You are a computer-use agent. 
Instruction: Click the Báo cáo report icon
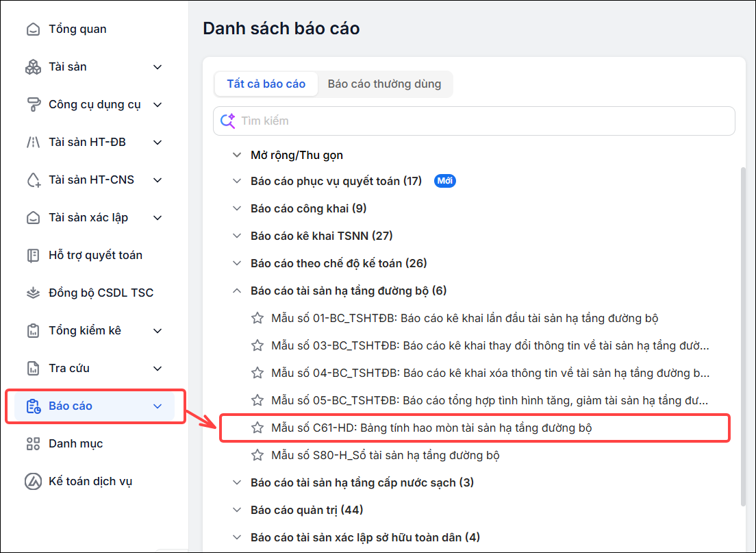point(33,406)
